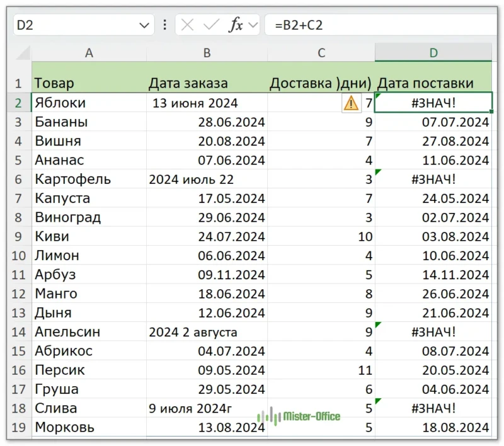This screenshot has width=504, height=446.
Task: Click the error warning icon beside cell D2
Action: [x=351, y=103]
